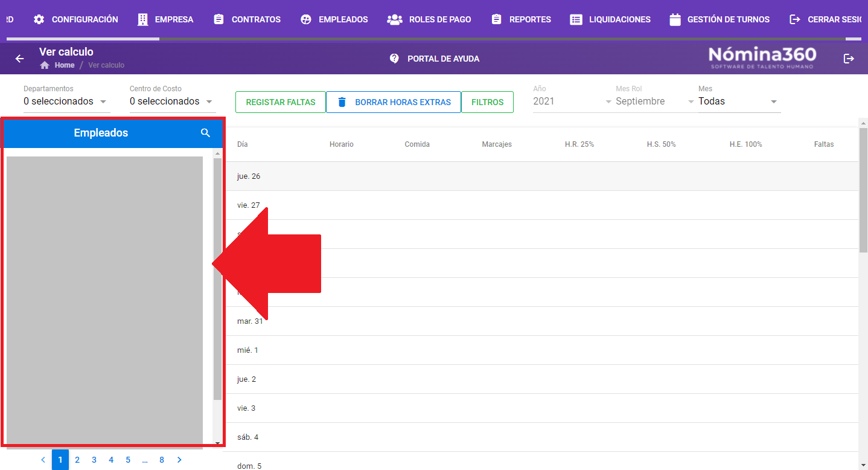
Task: Click the Cerrar Sesión exit icon
Action: coord(795,19)
